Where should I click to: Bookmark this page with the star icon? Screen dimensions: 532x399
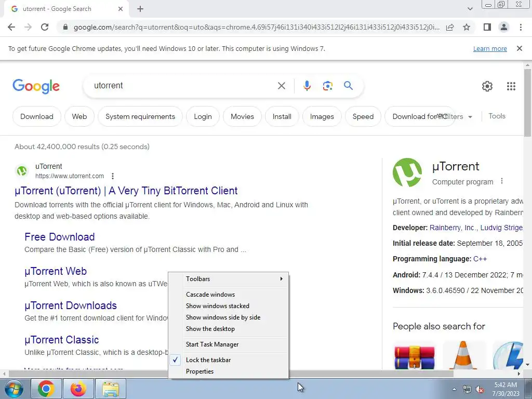tap(467, 27)
